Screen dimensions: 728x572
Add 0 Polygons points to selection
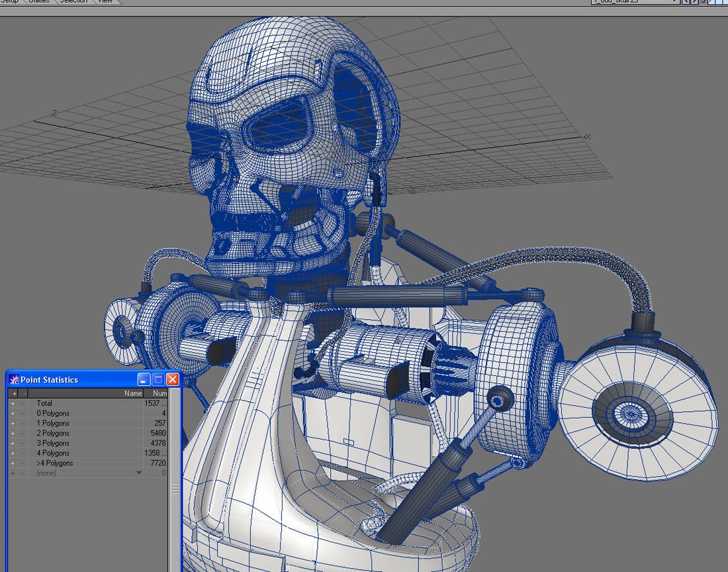tap(13, 413)
